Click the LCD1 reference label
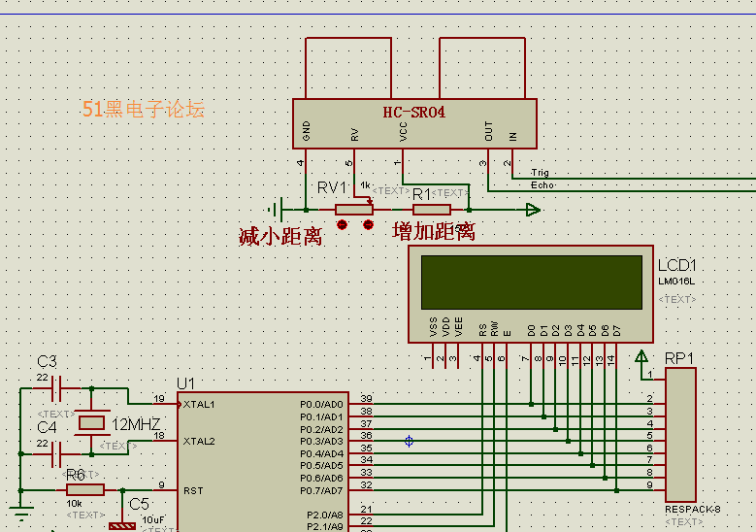The image size is (756, 532). pyautogui.click(x=677, y=265)
